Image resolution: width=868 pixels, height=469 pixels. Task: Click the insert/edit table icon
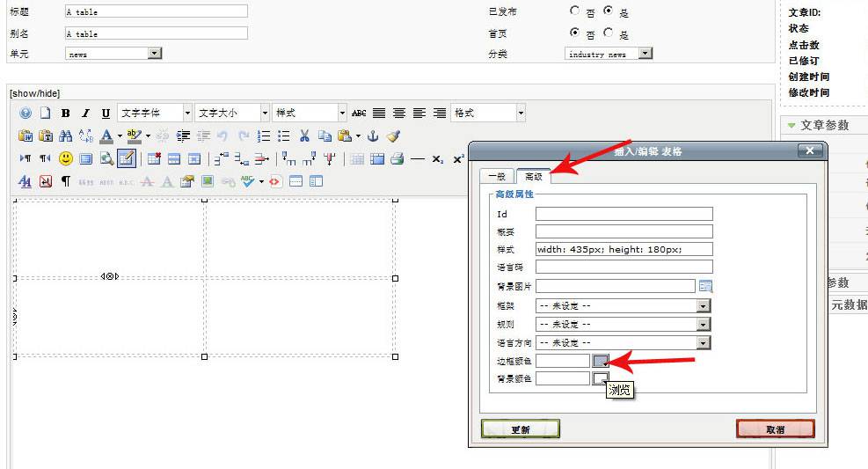127,159
